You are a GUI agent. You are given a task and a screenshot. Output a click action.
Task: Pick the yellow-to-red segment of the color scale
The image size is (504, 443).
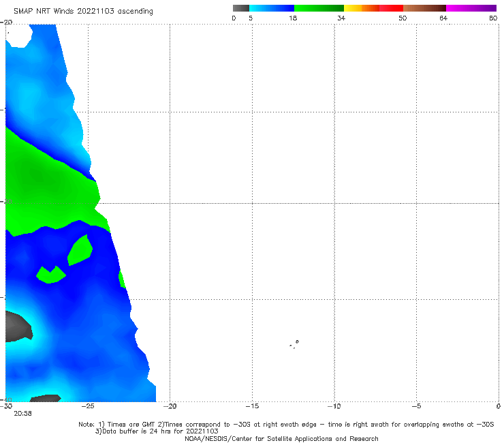373,8
